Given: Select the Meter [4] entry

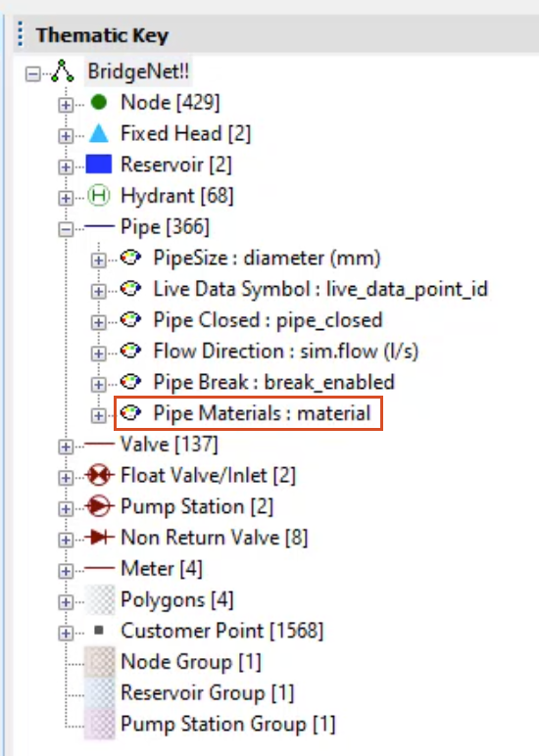Looking at the screenshot, I should tap(161, 568).
